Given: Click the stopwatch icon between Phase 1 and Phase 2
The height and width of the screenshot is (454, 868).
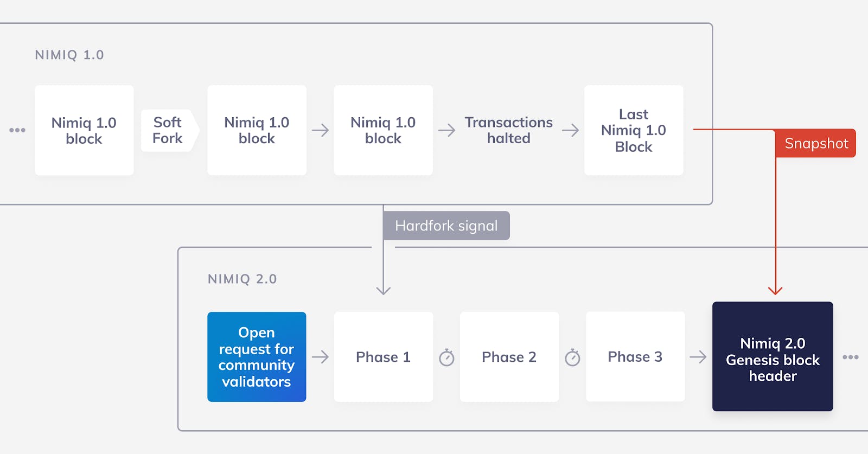Looking at the screenshot, I should [x=446, y=357].
